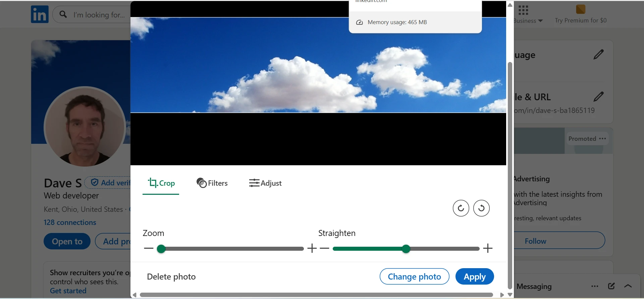Click the Get started link
This screenshot has width=644, height=299.
tap(68, 291)
